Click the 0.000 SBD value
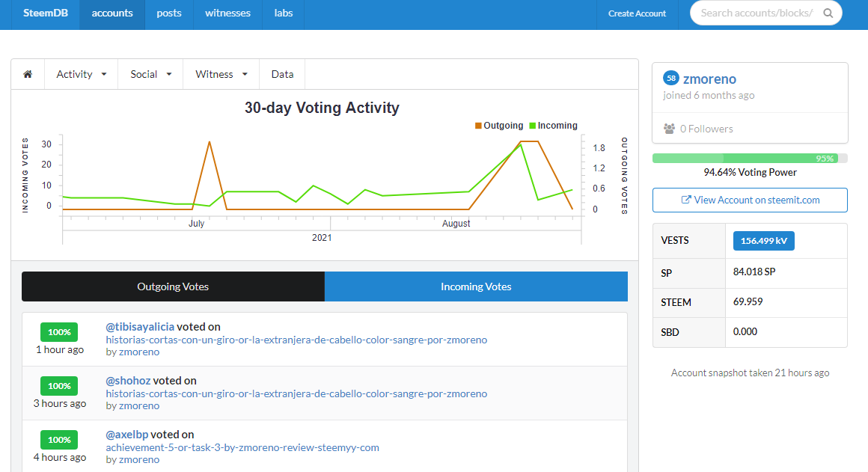 745,331
